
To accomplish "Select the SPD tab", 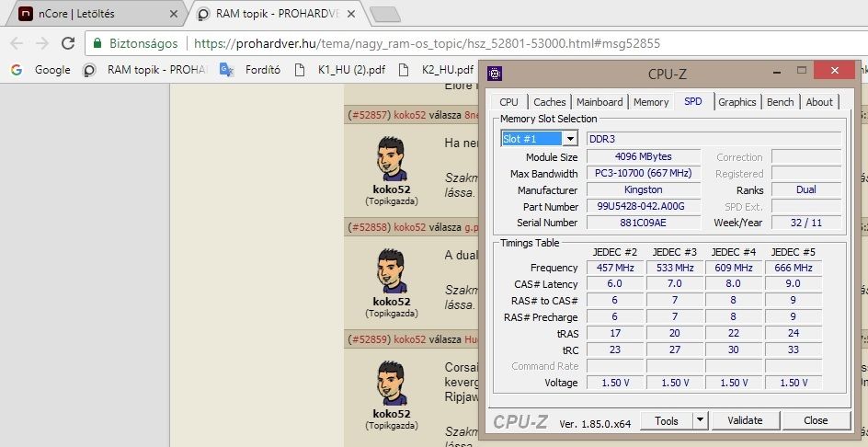I will point(693,101).
